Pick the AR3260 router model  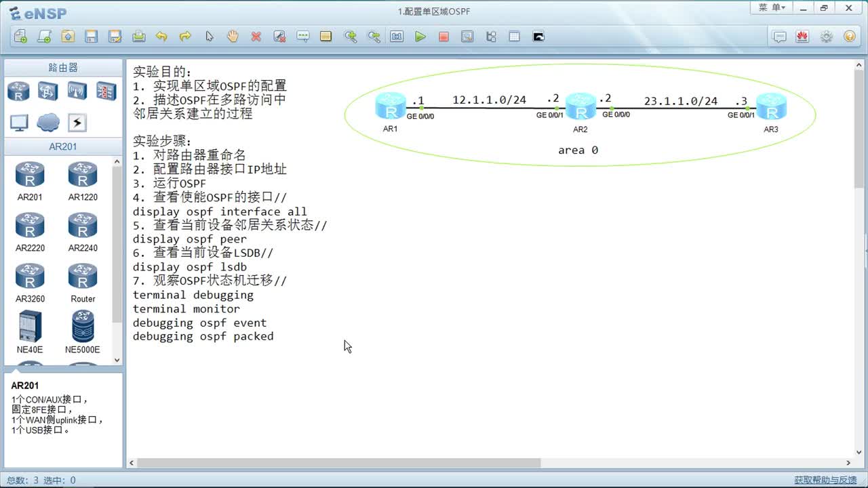[30, 283]
